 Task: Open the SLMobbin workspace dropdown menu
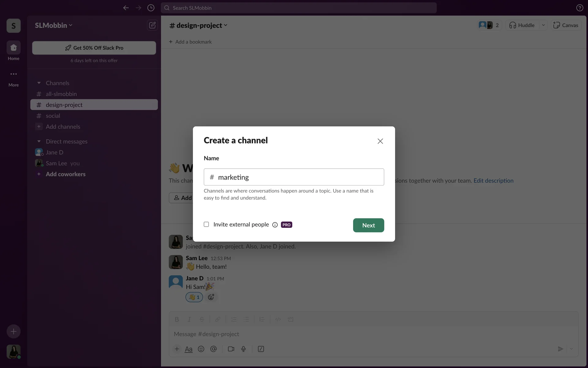click(54, 25)
